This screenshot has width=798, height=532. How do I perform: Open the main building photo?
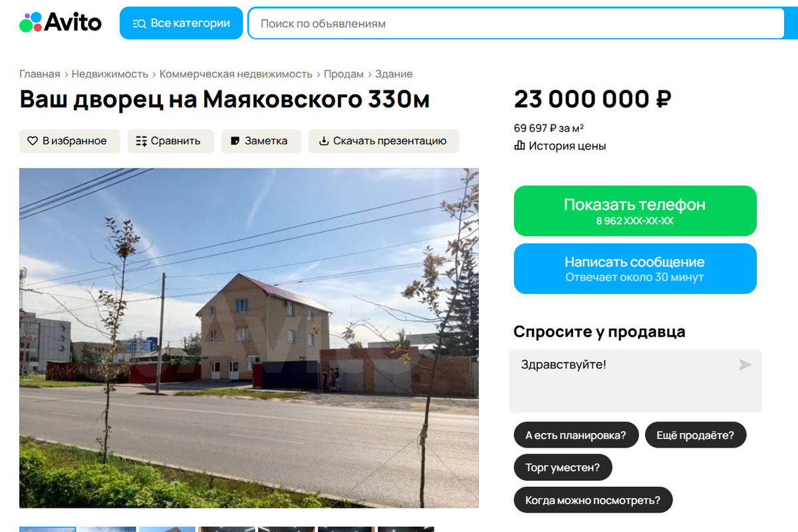pyautogui.click(x=249, y=338)
